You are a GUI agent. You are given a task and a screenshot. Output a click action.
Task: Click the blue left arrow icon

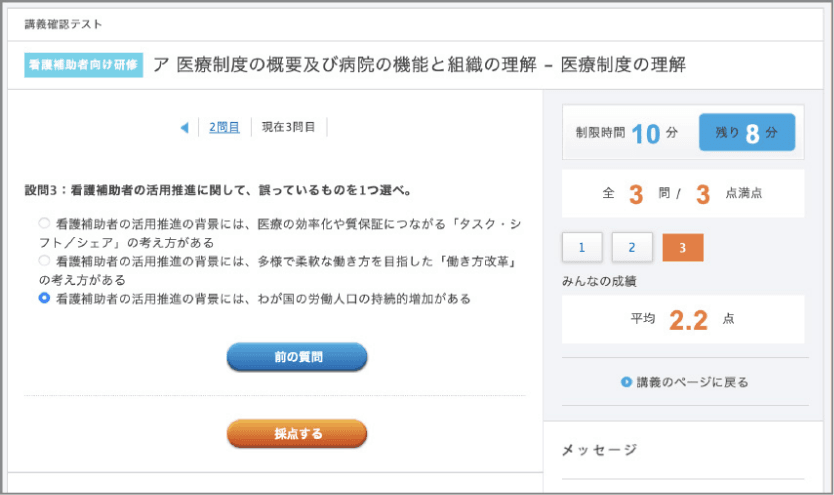(x=184, y=127)
